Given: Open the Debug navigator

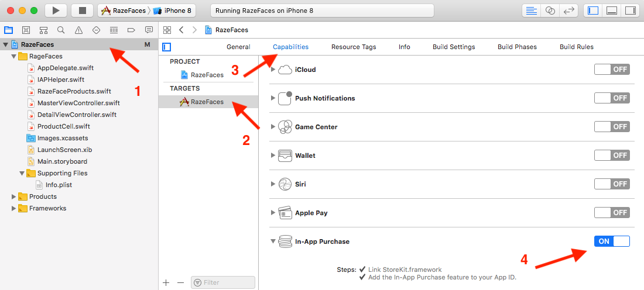Looking at the screenshot, I should tap(114, 30).
